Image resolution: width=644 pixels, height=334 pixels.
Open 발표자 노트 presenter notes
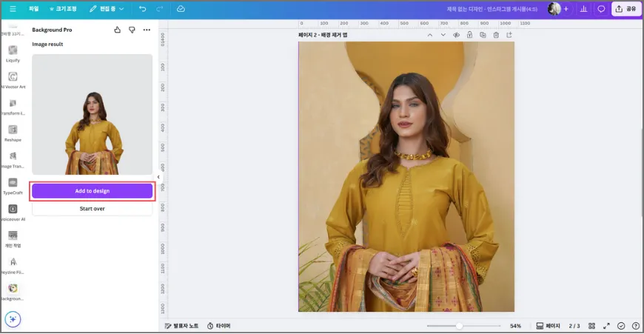[181, 326]
